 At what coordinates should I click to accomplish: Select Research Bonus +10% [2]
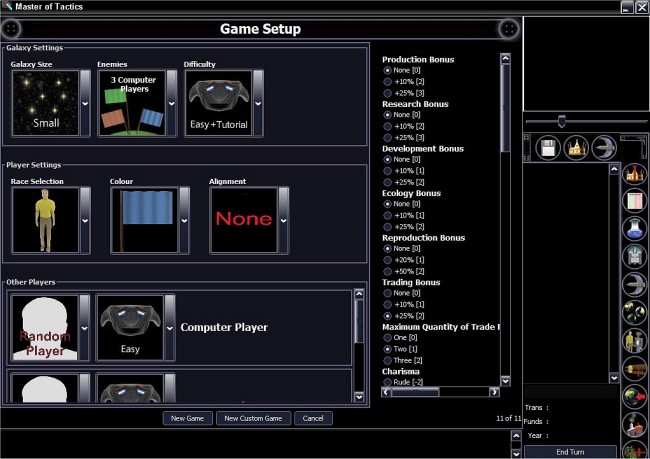pyautogui.click(x=404, y=126)
